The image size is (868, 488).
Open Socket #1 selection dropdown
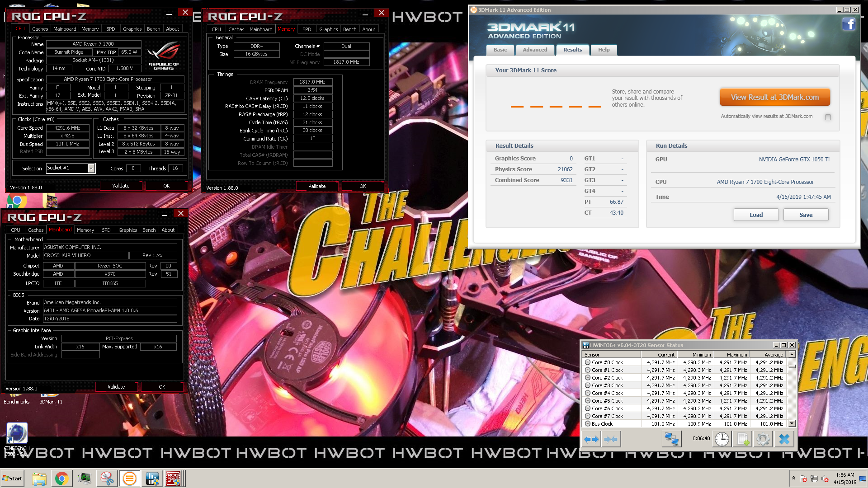point(91,169)
